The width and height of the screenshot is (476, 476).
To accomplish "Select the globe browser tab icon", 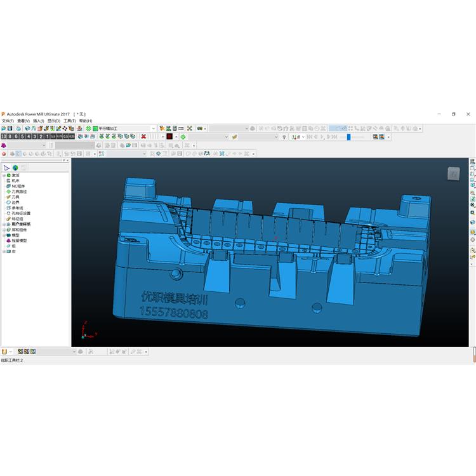I will pos(15,168).
